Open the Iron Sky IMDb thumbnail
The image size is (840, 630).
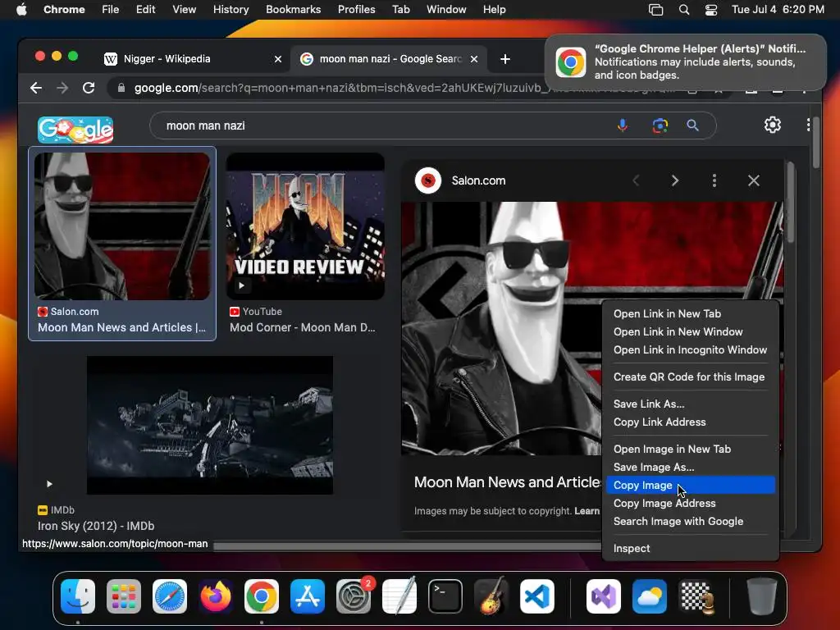pos(210,426)
